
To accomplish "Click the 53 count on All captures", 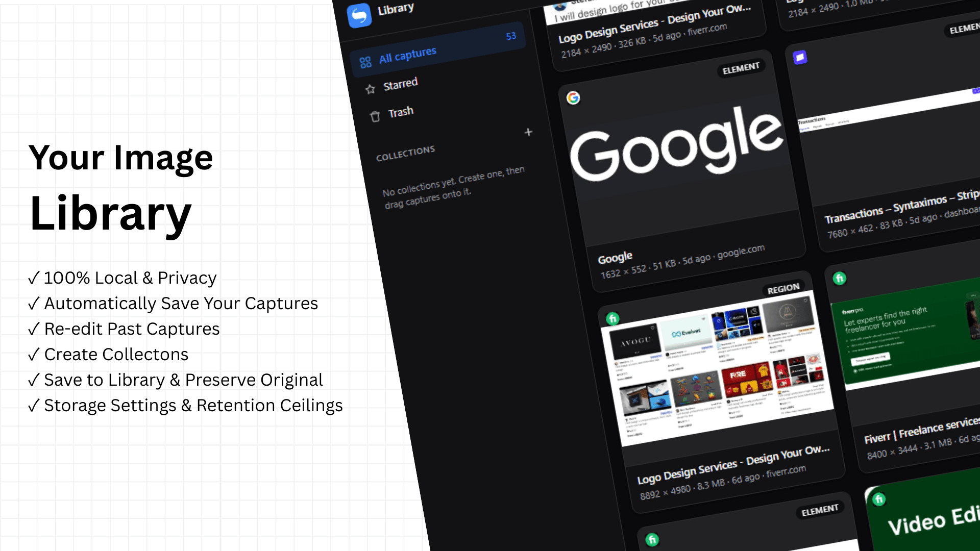I will coord(511,36).
